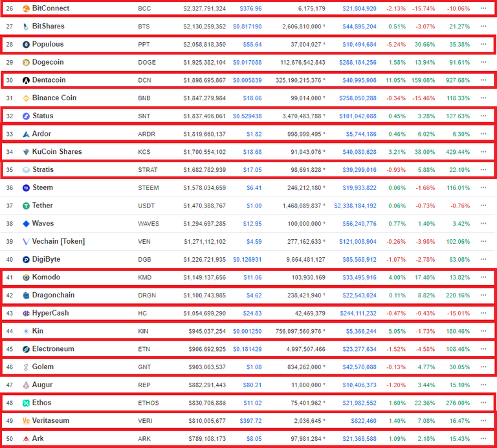Image resolution: width=497 pixels, height=448 pixels.
Task: Click the Dogecoin logo icon
Action: pyautogui.click(x=26, y=62)
